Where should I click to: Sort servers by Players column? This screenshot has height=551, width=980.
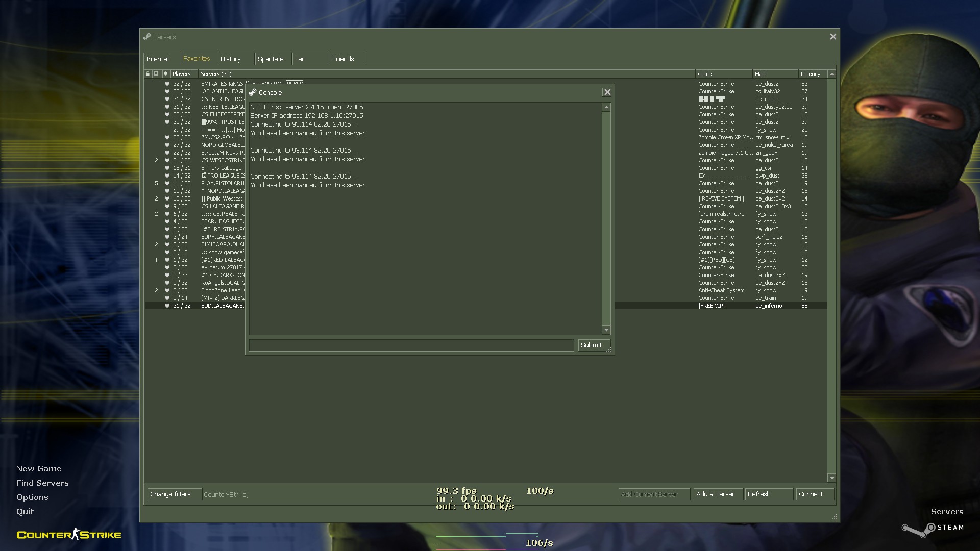click(x=182, y=74)
